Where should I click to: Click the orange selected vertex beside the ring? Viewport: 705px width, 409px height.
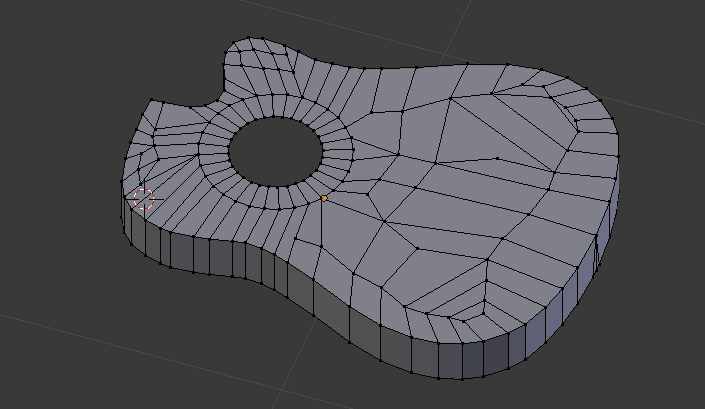click(324, 199)
